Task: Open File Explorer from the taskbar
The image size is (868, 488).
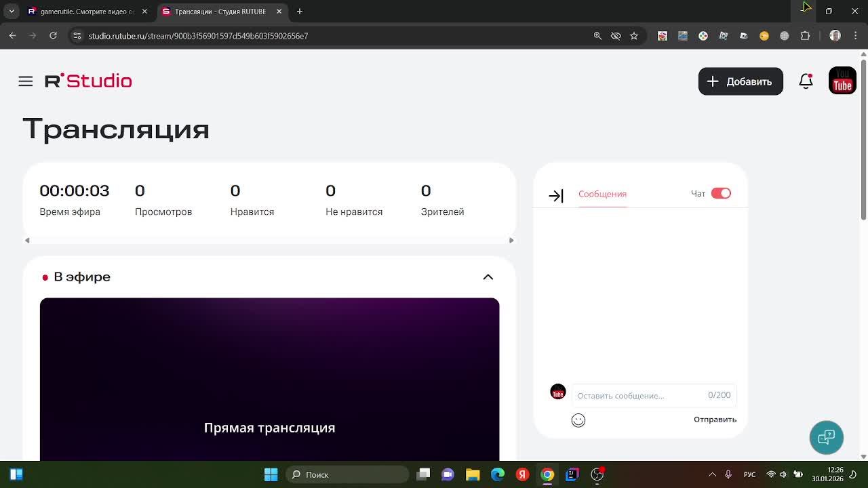Action: [x=473, y=474]
